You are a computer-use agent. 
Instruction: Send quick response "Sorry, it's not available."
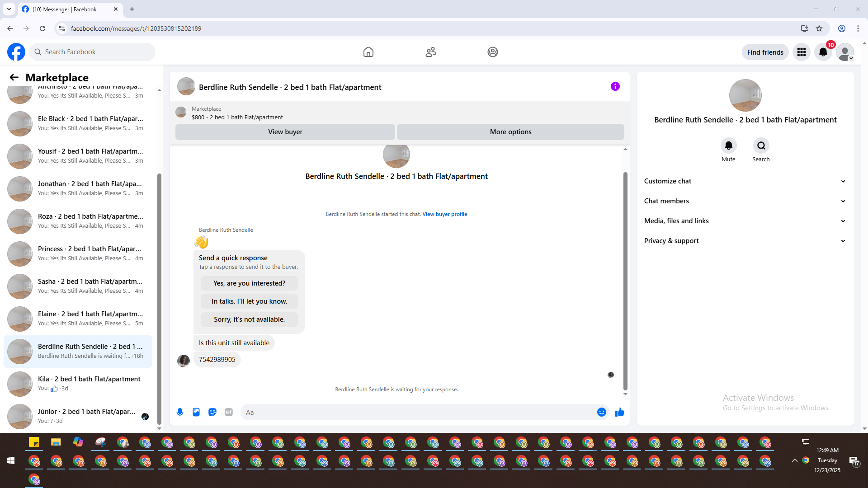(249, 319)
